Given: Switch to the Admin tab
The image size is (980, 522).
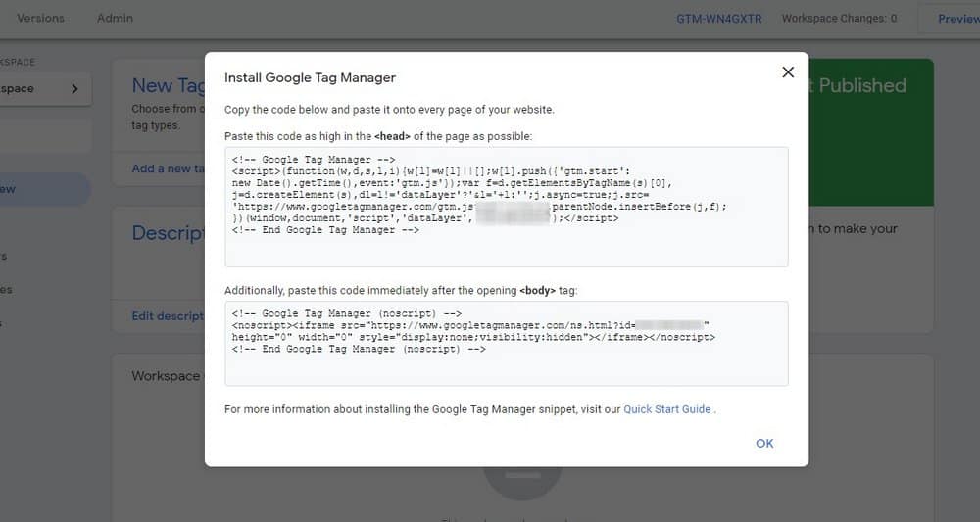Looking at the screenshot, I should 115,18.
